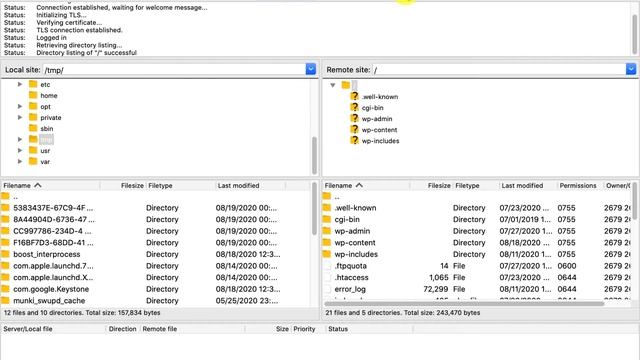Click the Status column in transfer queue
The height and width of the screenshot is (360, 640).
[x=369, y=329]
